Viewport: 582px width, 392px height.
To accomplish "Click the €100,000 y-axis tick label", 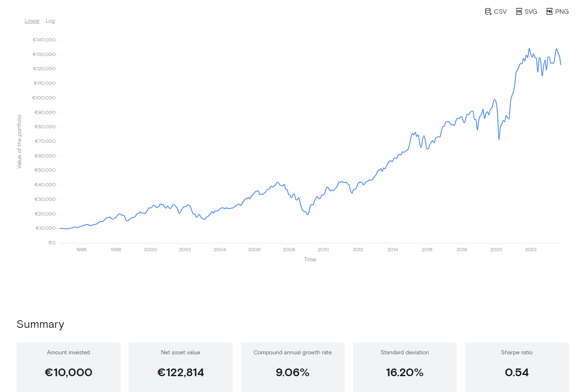I will click(x=44, y=98).
